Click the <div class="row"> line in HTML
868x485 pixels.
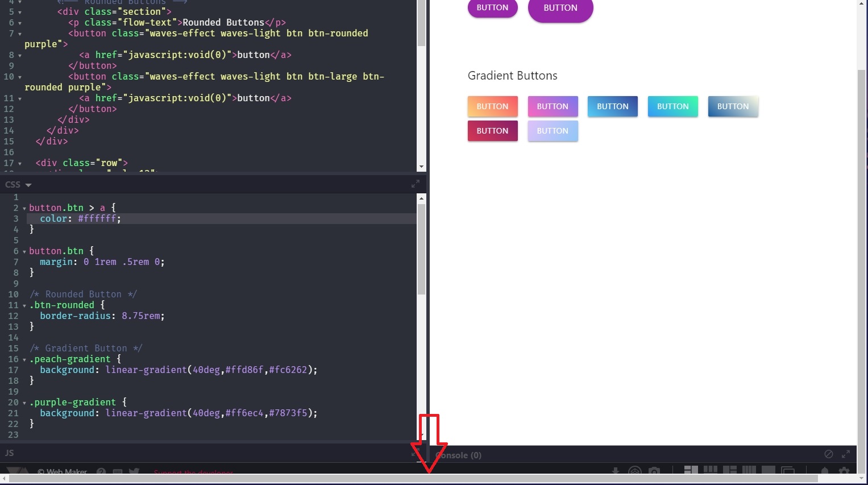81,163
